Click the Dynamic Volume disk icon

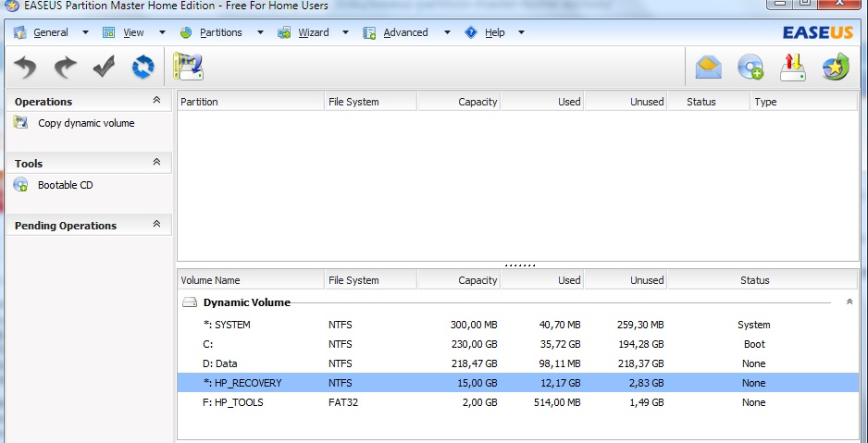point(190,302)
